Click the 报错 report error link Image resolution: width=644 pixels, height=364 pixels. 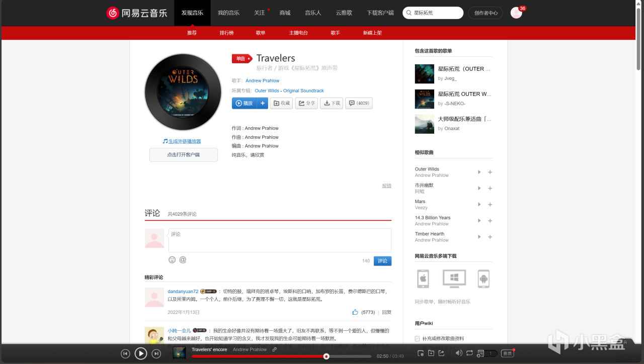pyautogui.click(x=386, y=186)
